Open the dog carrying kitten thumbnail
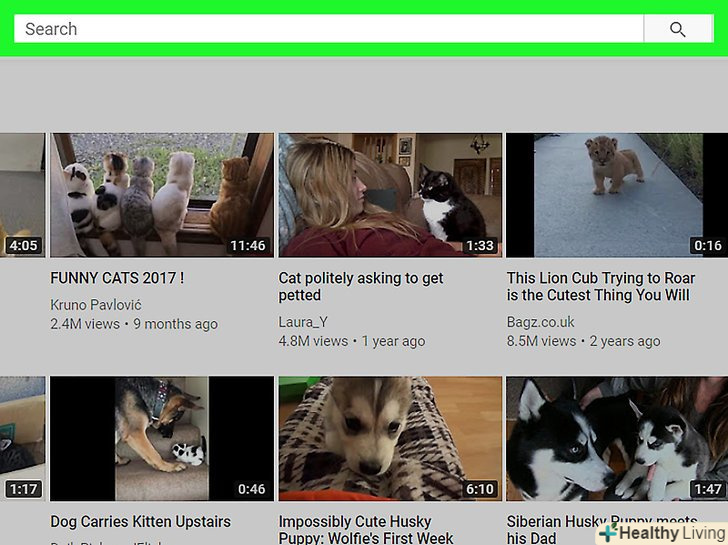 pyautogui.click(x=162, y=438)
